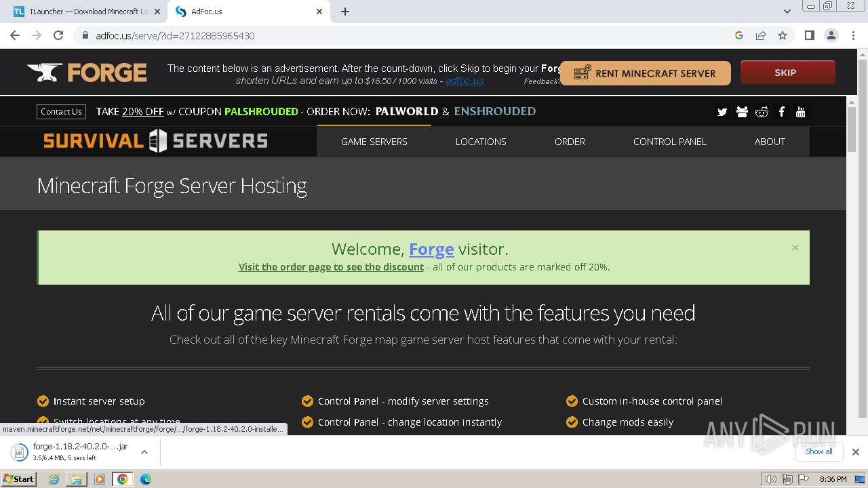Open ABOUT menu item

tap(770, 141)
